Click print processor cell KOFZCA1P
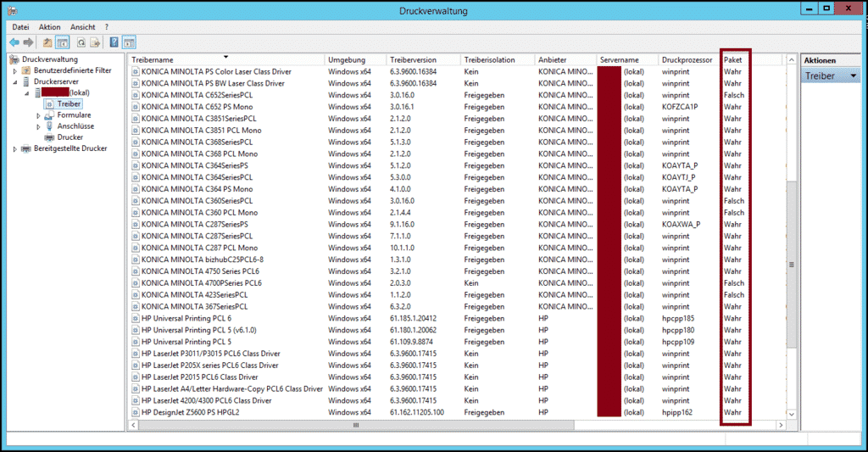Viewport: 868px width, 452px height. point(680,107)
